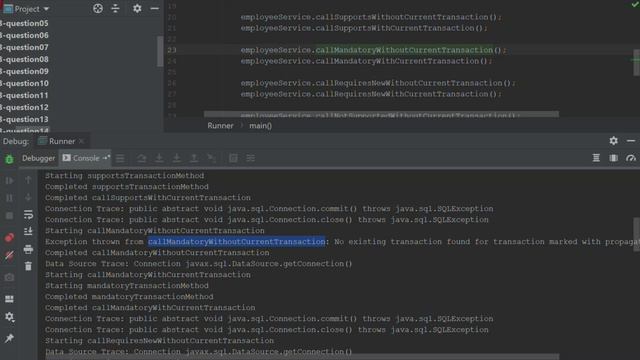Select question05 module in Project tree
Viewport: 640px width, 360px height.
click(24, 24)
